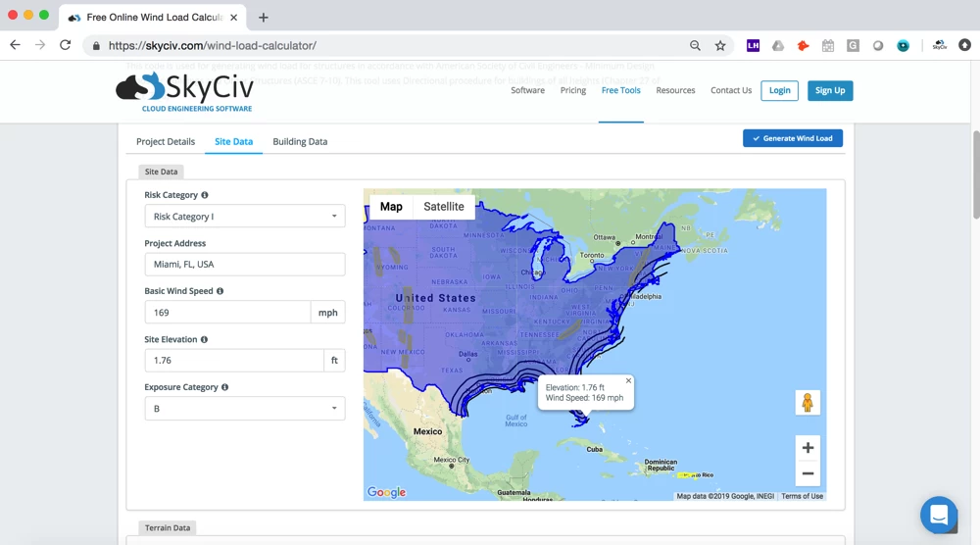Go to Contact Us
Image resolution: width=980 pixels, height=545 pixels.
[x=731, y=90]
